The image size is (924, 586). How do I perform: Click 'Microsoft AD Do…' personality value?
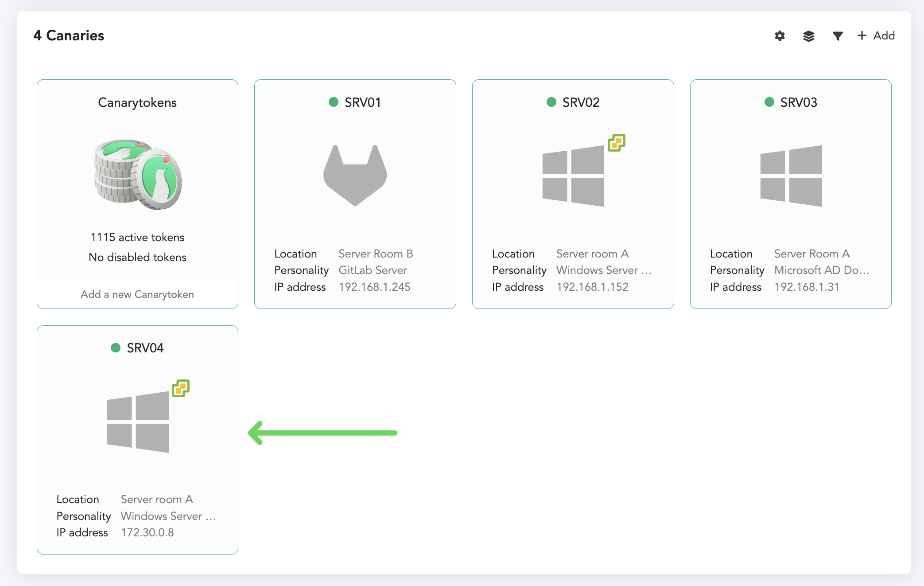click(x=822, y=270)
